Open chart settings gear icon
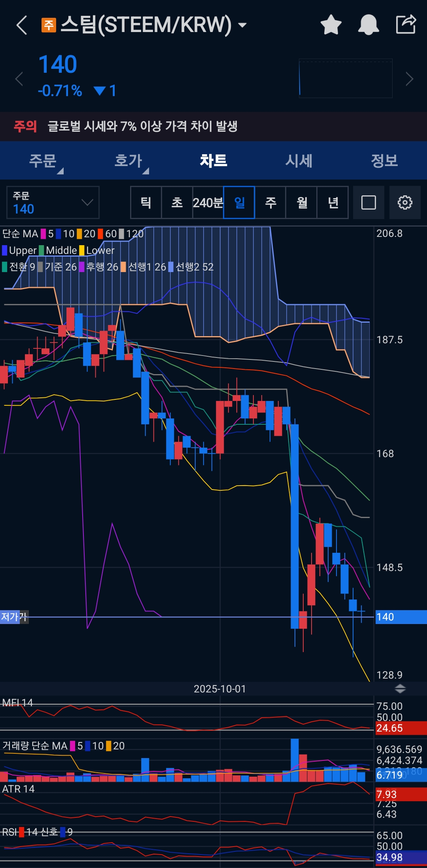 pos(405,202)
